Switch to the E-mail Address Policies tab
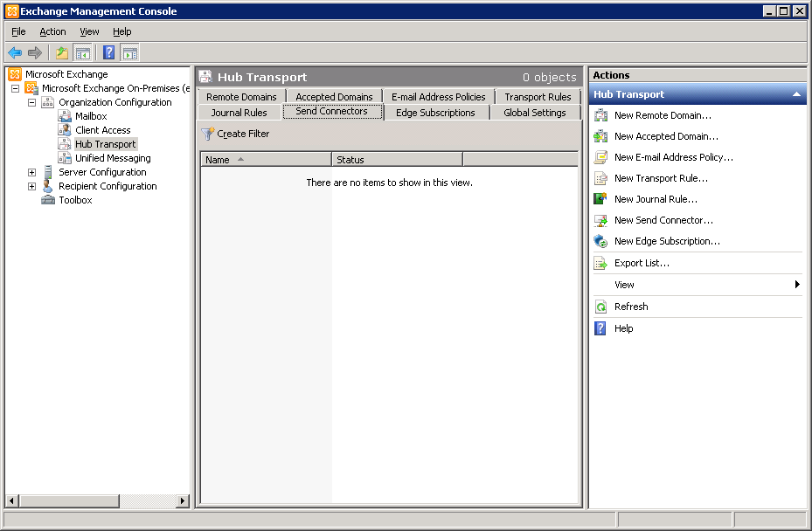The image size is (812, 531). pos(439,97)
